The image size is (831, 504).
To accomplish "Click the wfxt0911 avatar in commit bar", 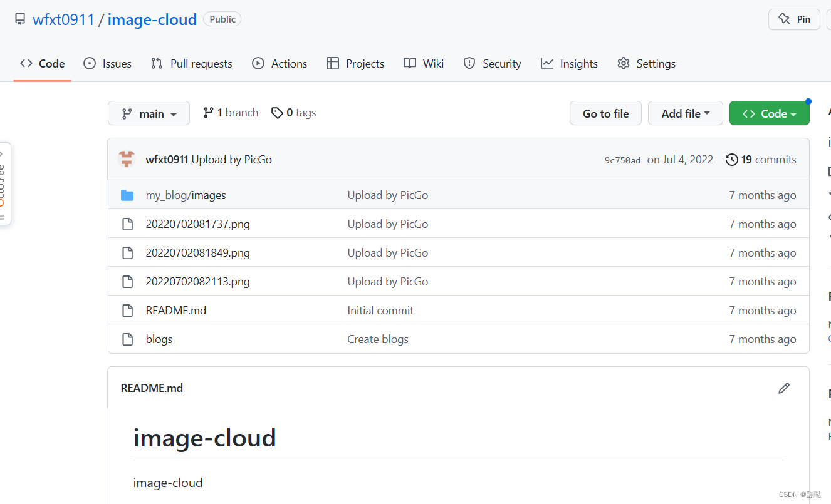I will pyautogui.click(x=127, y=159).
